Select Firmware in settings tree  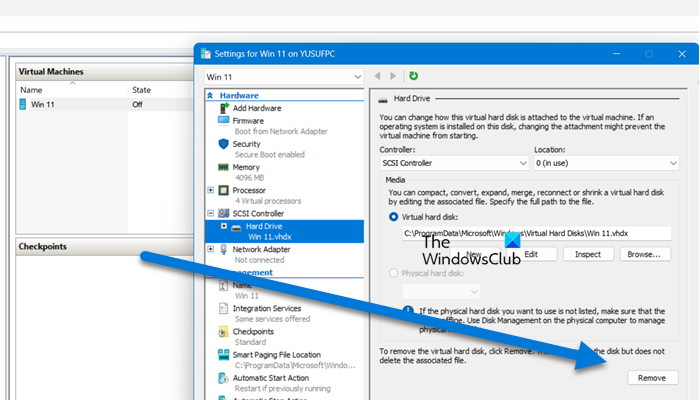pyautogui.click(x=248, y=121)
